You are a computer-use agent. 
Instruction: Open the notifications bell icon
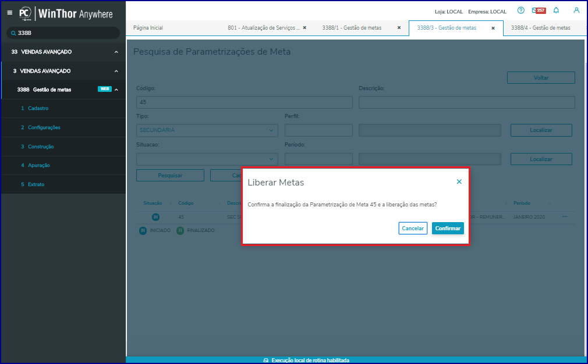tap(556, 10)
